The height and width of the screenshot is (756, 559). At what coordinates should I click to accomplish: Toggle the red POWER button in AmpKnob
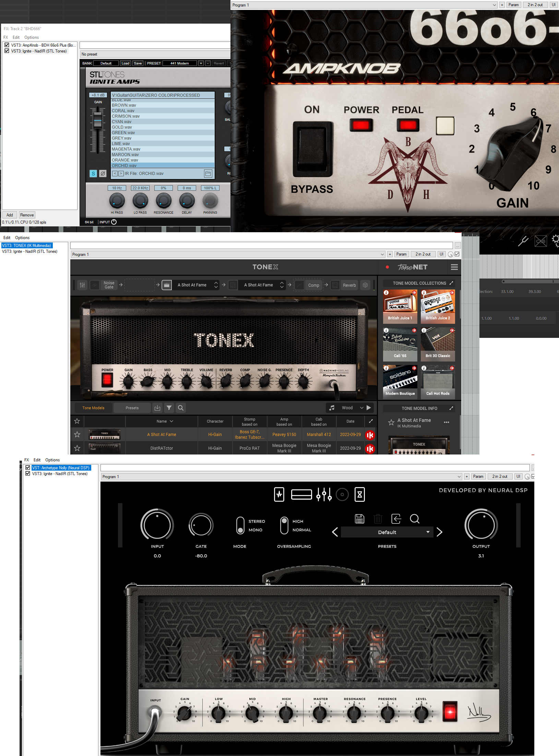(361, 125)
